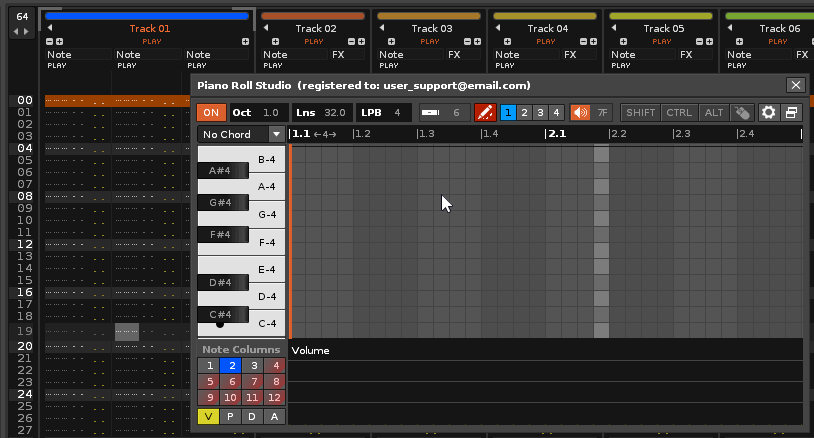Mute Track 02 via PLAY label
Image resolution: width=814 pixels, height=438 pixels.
(314, 42)
